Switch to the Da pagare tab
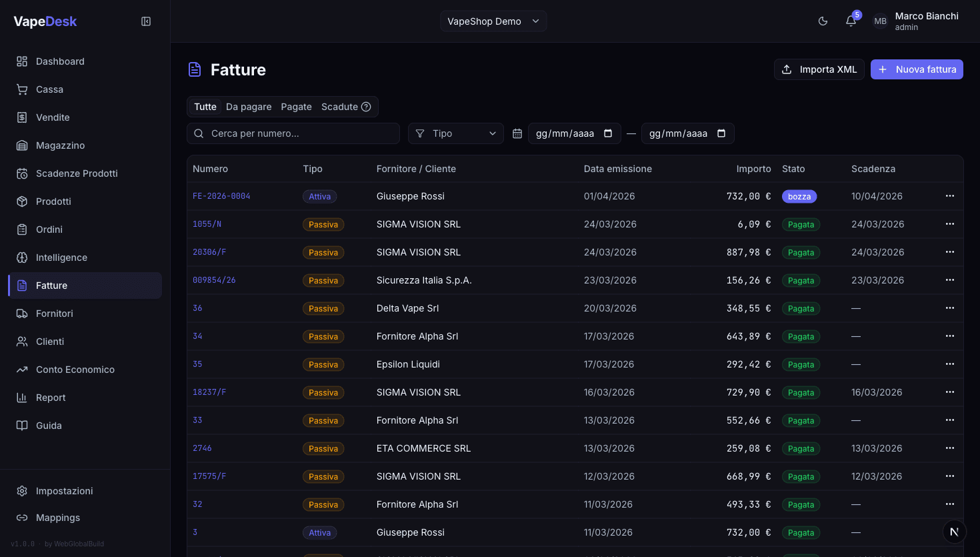The height and width of the screenshot is (557, 980). 249,107
